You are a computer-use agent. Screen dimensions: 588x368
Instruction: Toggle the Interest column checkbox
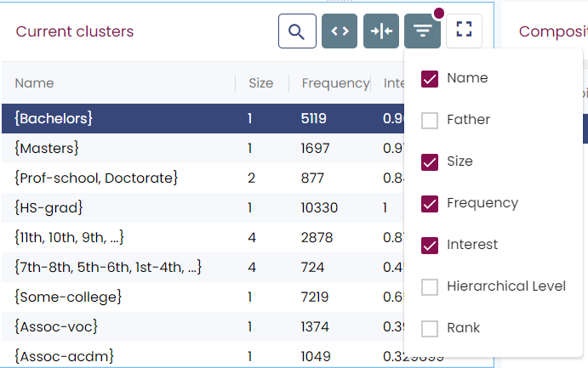pos(430,245)
